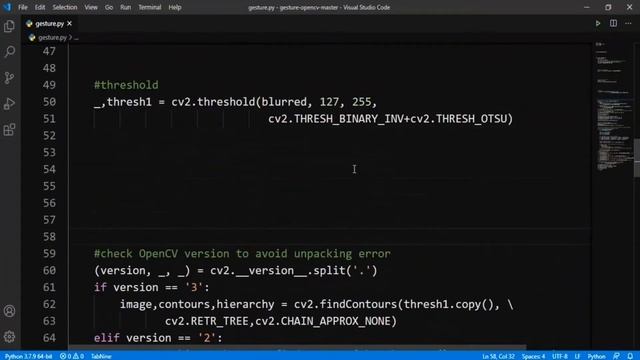Open the Explorer view in activity bar
640x360 pixels.
pos(9,26)
